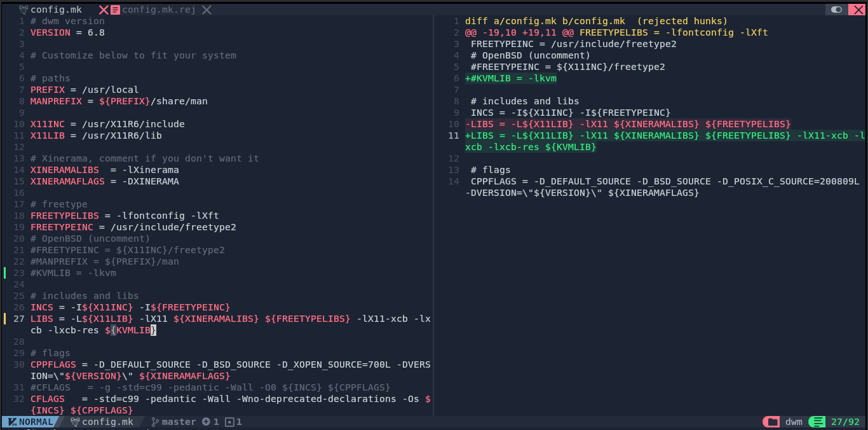Switch to the config.mk.rej buffer tab
Image resolution: width=868 pixels, height=430 pixels.
159,10
